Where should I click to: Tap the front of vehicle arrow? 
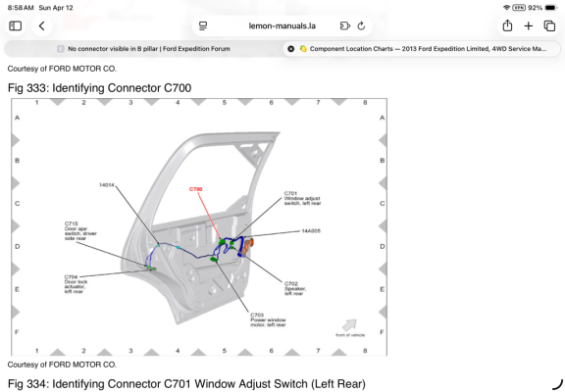tap(349, 325)
